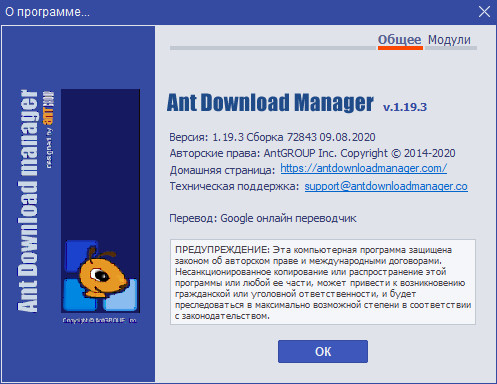This screenshot has width=497, height=384.
Task: Click the Версия: 1.19.3 Сборка 72843 line
Action: 272,137
